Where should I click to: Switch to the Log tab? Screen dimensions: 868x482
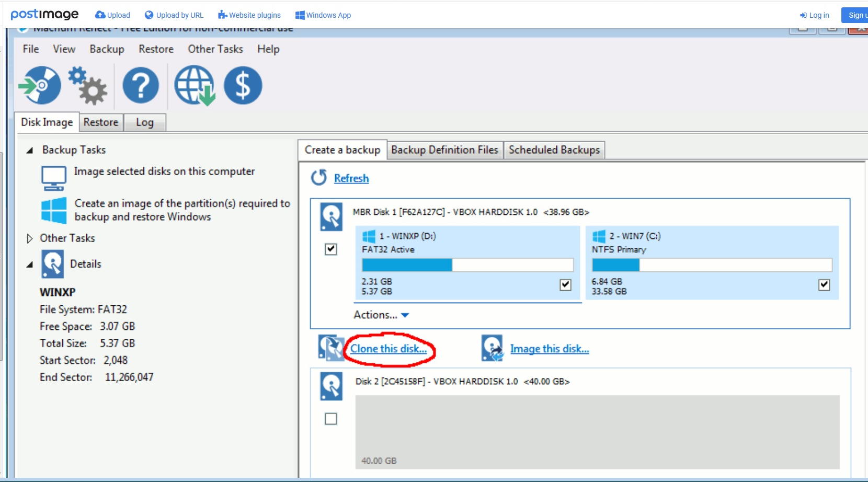[x=145, y=122]
